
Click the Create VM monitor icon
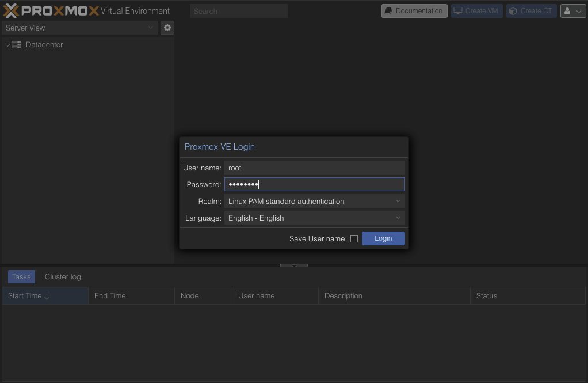458,11
